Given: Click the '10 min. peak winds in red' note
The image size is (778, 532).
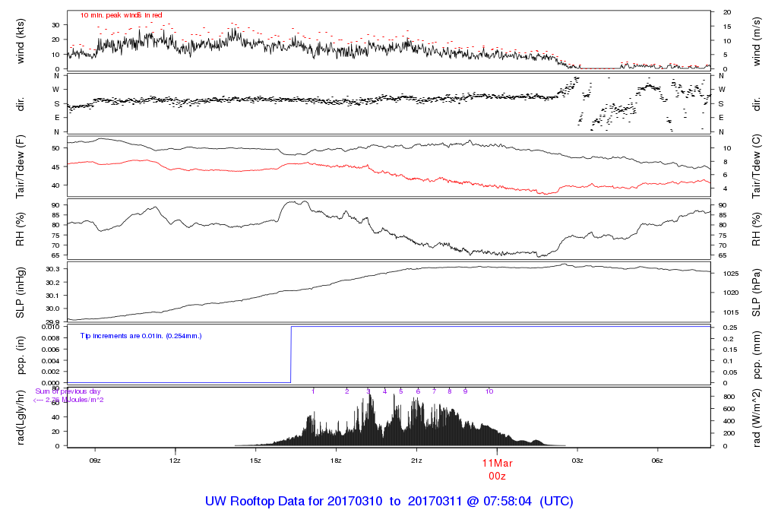Looking at the screenshot, I should coord(121,15).
